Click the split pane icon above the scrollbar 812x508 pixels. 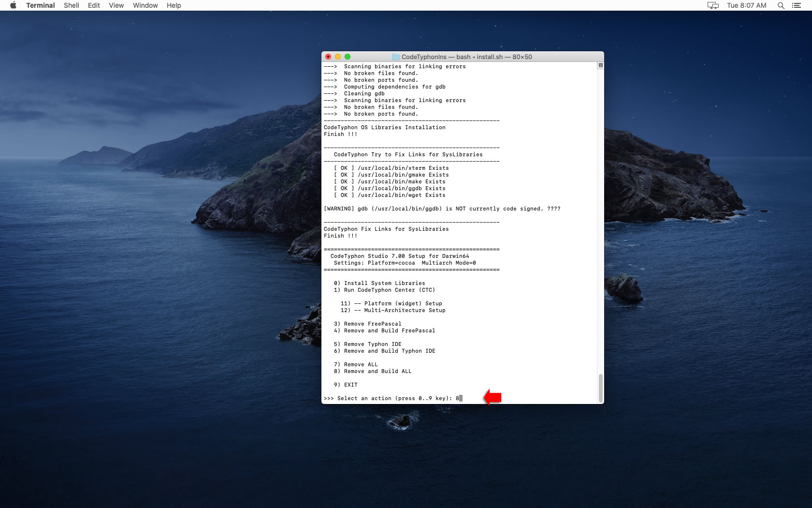pos(600,65)
